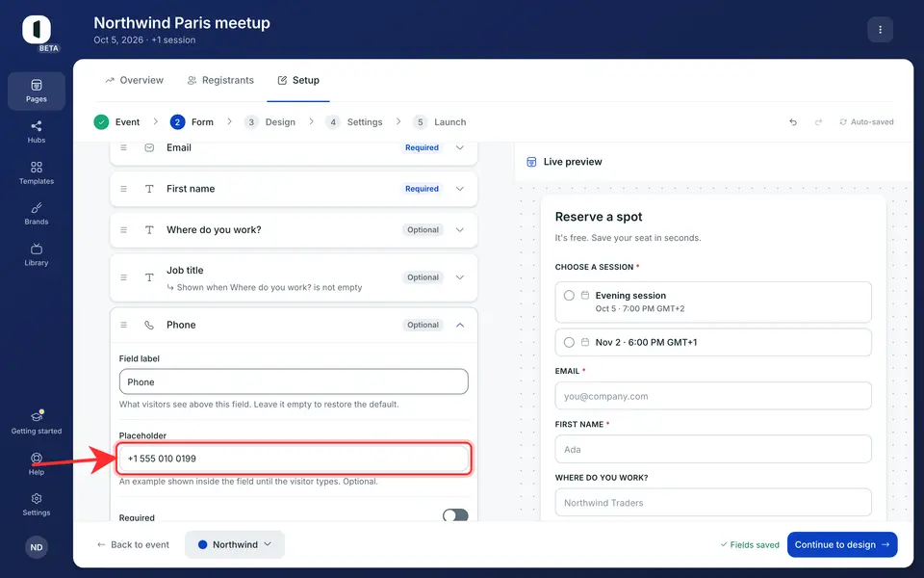Click the Fields saved status text
Screen dimensions: 924x578
coord(750,544)
